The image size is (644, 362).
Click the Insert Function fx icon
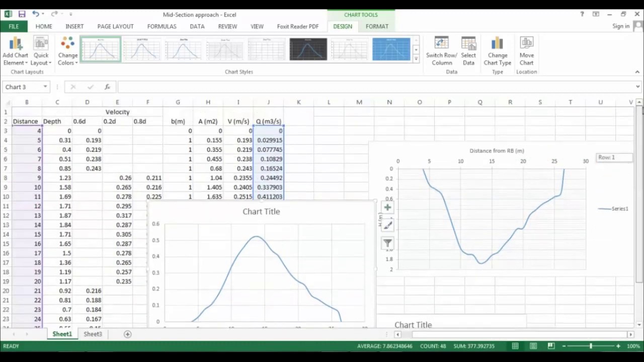107,87
